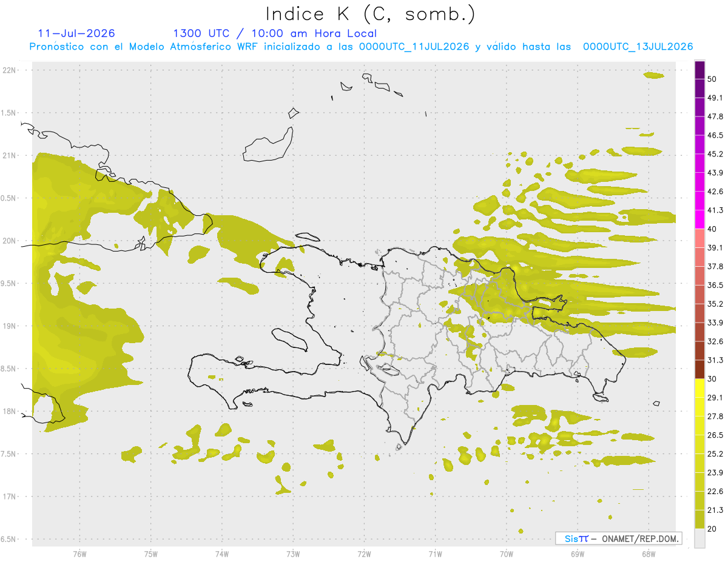Click the "72W" longitude label
Screen dimensions: 728x562
tap(364, 554)
